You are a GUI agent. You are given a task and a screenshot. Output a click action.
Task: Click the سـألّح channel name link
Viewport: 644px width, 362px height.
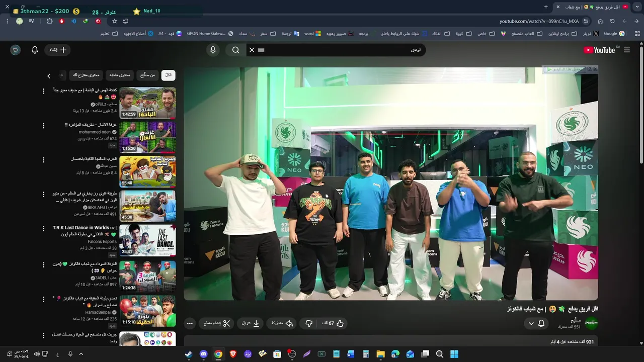tap(576, 320)
